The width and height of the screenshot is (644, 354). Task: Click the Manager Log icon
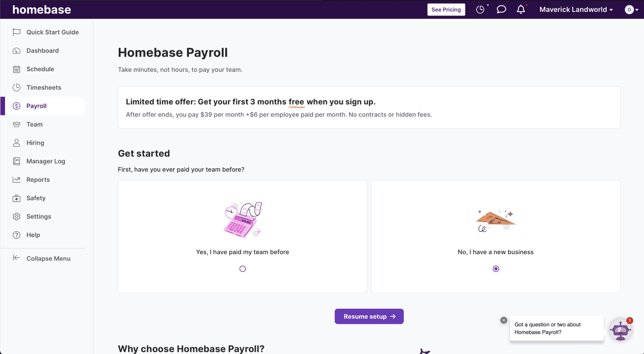[17, 161]
